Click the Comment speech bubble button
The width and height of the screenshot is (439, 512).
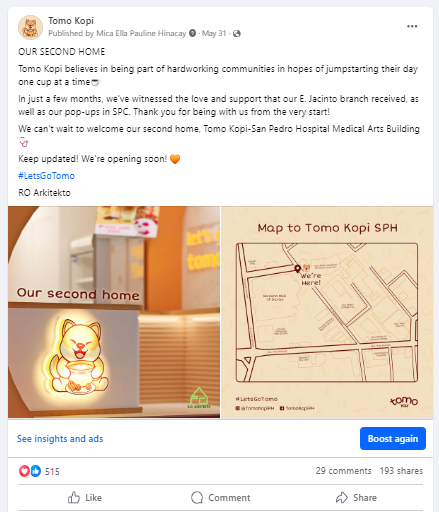220,498
